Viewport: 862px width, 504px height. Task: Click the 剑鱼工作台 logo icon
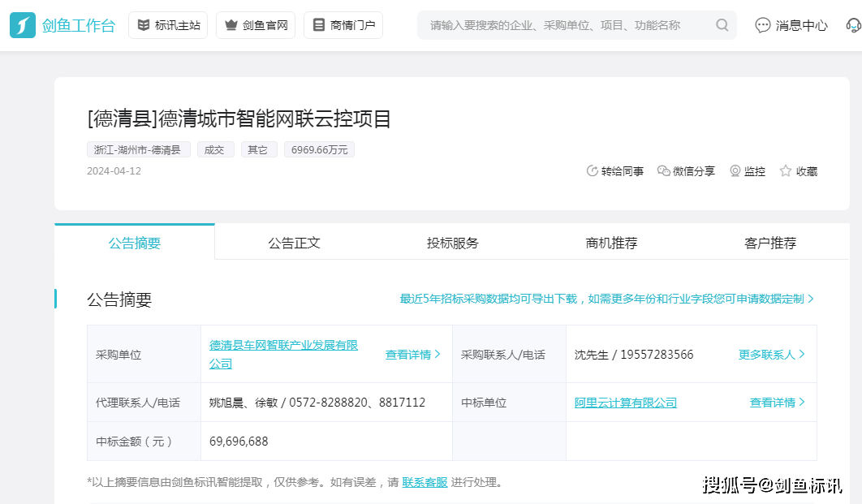tap(23, 25)
